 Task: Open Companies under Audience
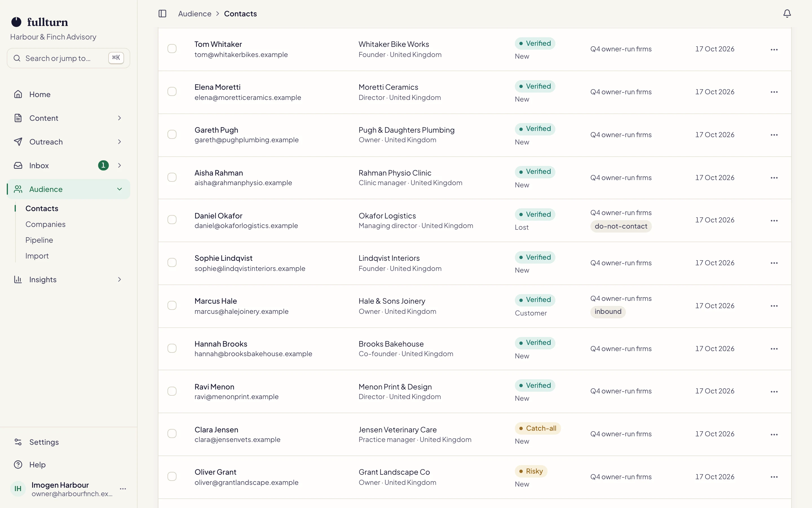point(45,224)
